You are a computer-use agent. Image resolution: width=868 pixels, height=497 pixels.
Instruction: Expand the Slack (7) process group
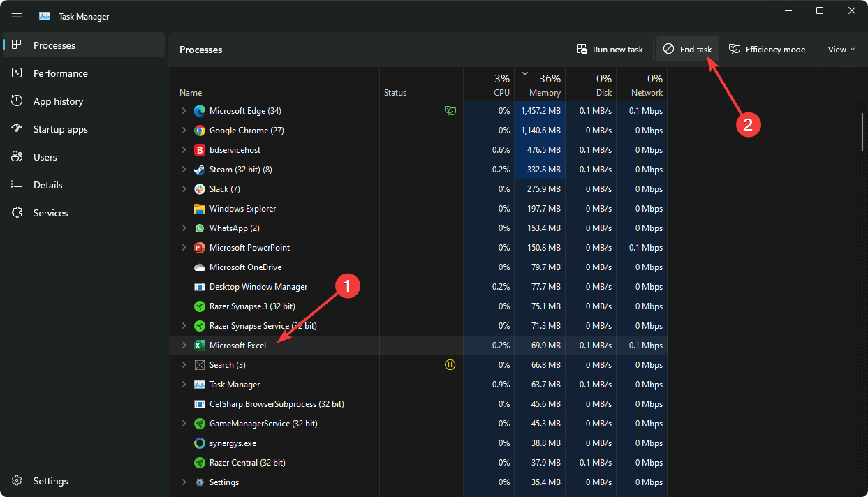point(184,189)
